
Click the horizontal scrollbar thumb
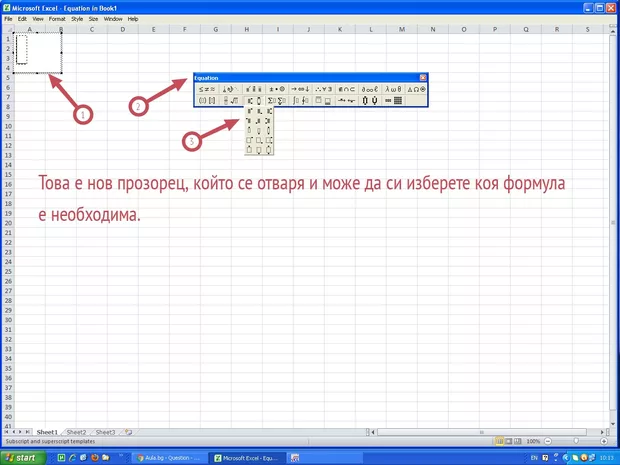[481, 432]
